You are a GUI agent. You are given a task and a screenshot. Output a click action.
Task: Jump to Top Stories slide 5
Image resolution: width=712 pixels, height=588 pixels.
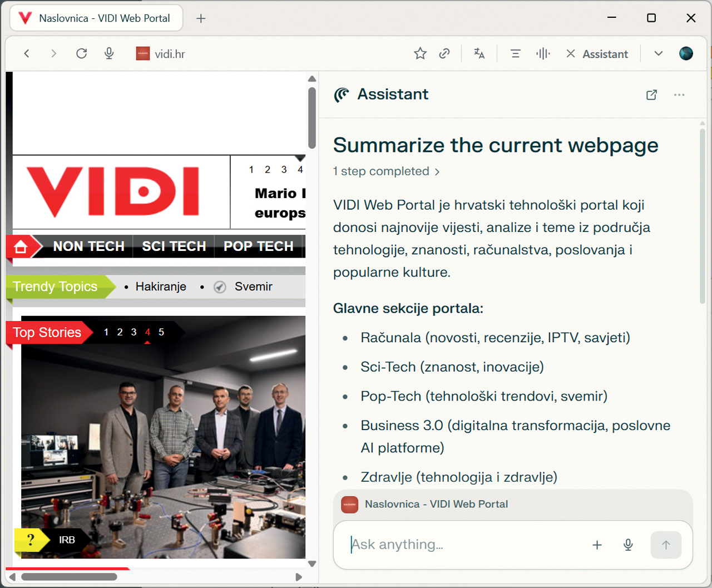[161, 332]
